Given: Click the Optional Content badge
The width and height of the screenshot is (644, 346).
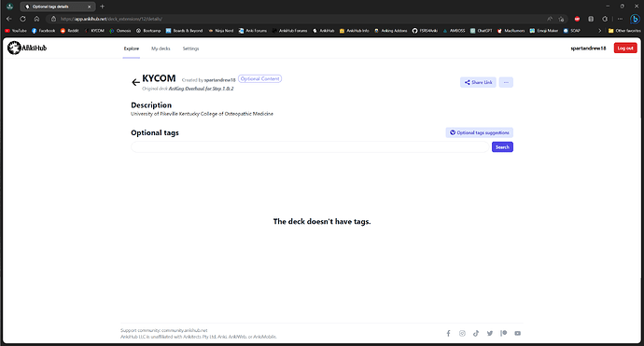Looking at the screenshot, I should (260, 78).
